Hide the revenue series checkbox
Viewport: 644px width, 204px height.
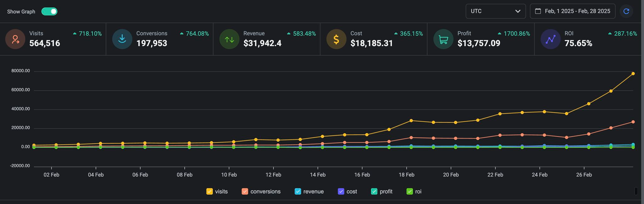pos(298,191)
